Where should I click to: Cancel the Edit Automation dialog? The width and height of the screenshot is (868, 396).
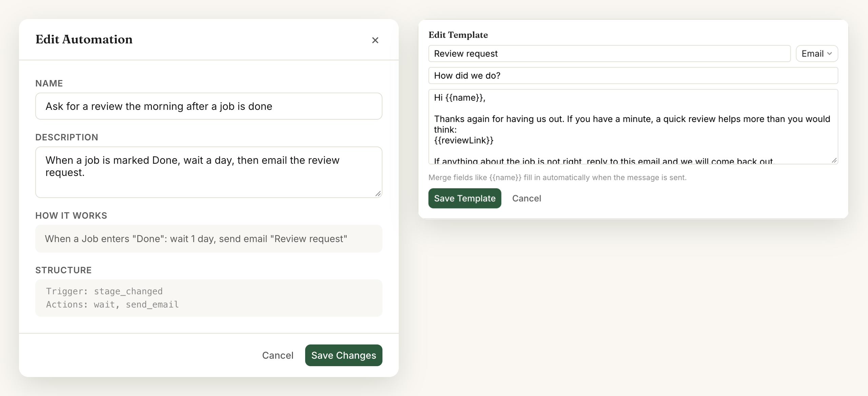click(278, 355)
